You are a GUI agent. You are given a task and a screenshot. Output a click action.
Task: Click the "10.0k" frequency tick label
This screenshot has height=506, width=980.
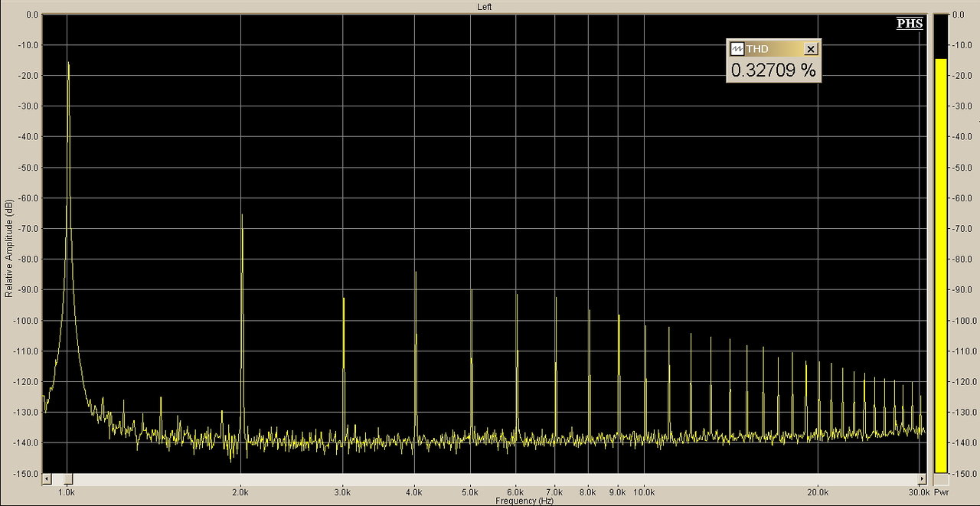click(x=644, y=491)
